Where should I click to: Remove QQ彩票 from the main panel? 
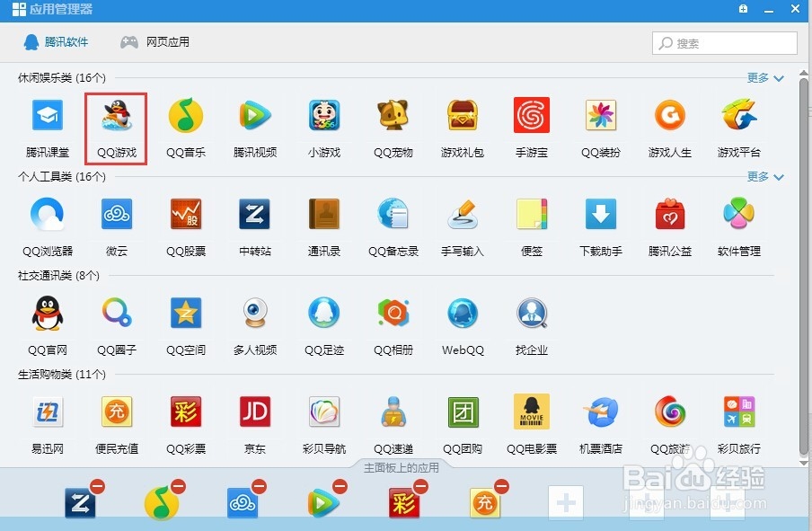420,486
